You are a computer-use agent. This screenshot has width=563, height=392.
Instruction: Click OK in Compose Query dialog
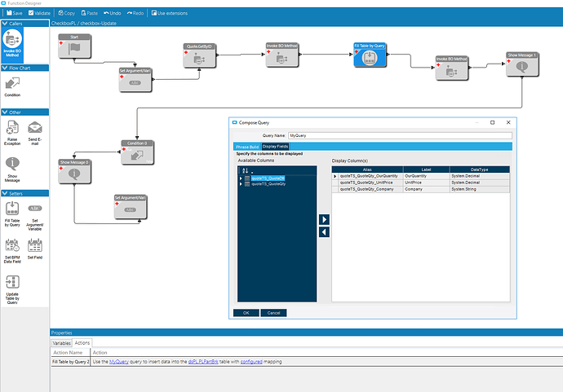pos(246,313)
